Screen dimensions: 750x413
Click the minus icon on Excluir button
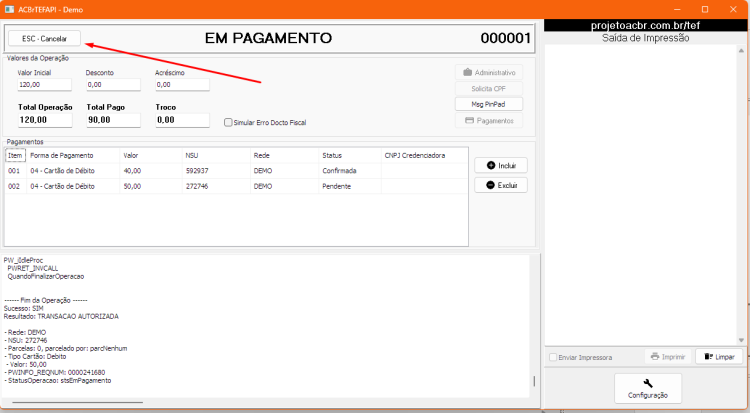point(490,185)
